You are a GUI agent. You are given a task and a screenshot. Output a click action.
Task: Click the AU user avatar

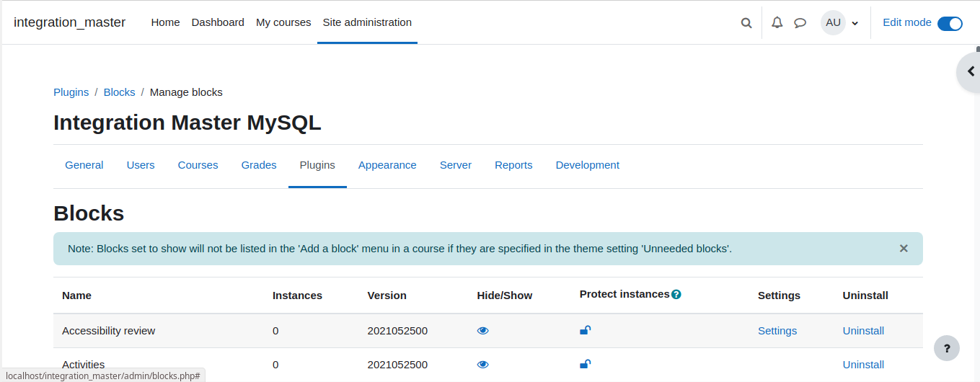pyautogui.click(x=833, y=22)
